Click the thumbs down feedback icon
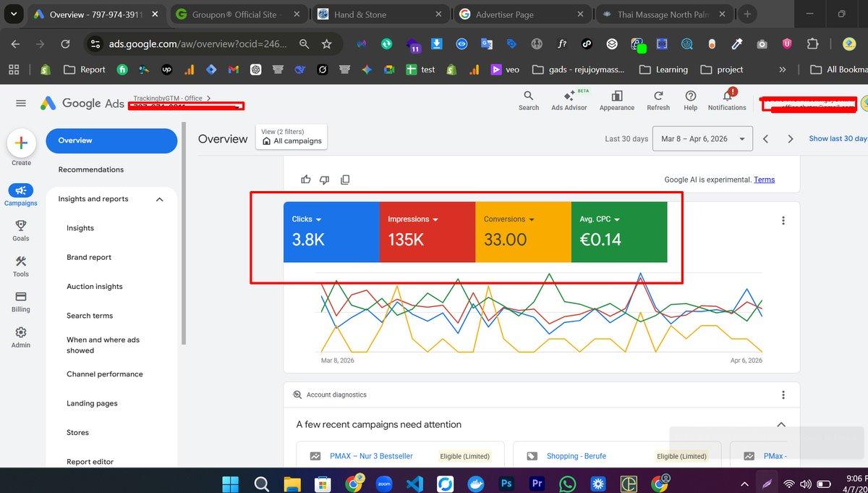Screen dimensions: 868x493 click(325, 180)
